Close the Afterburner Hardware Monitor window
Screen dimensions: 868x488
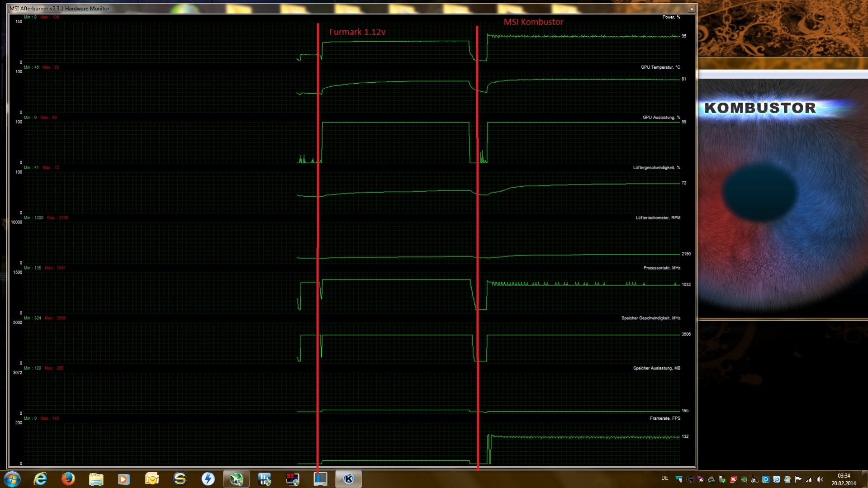[x=692, y=9]
